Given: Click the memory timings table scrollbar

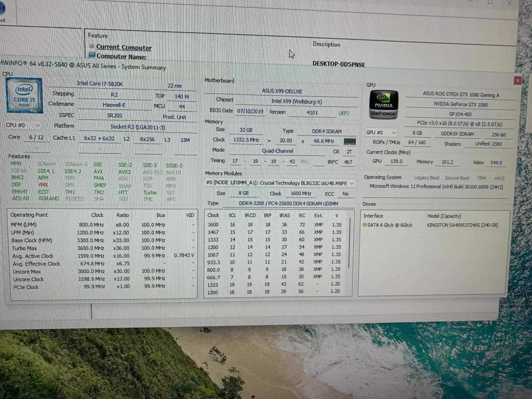Looking at the screenshot, I should click(x=349, y=249).
